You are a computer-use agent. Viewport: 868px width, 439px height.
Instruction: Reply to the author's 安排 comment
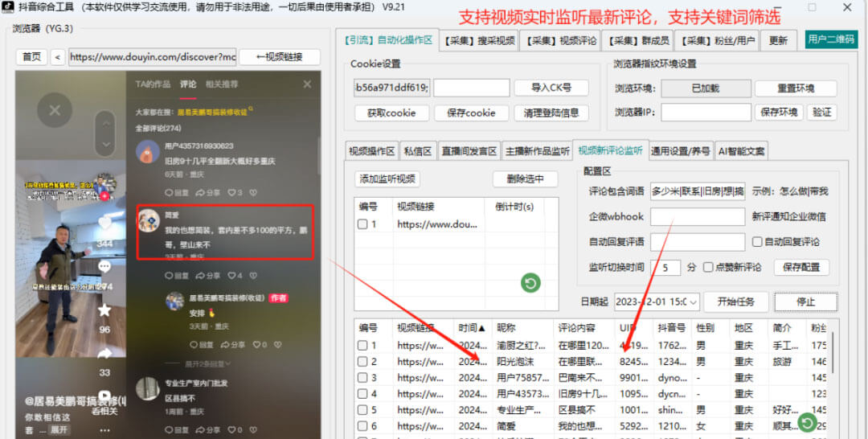[202, 345]
